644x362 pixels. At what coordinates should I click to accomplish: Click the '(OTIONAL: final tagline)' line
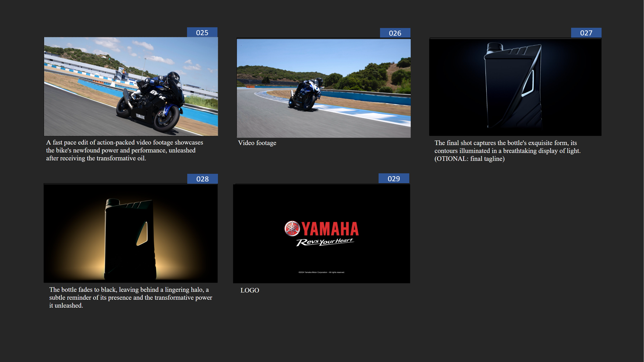pos(469,159)
